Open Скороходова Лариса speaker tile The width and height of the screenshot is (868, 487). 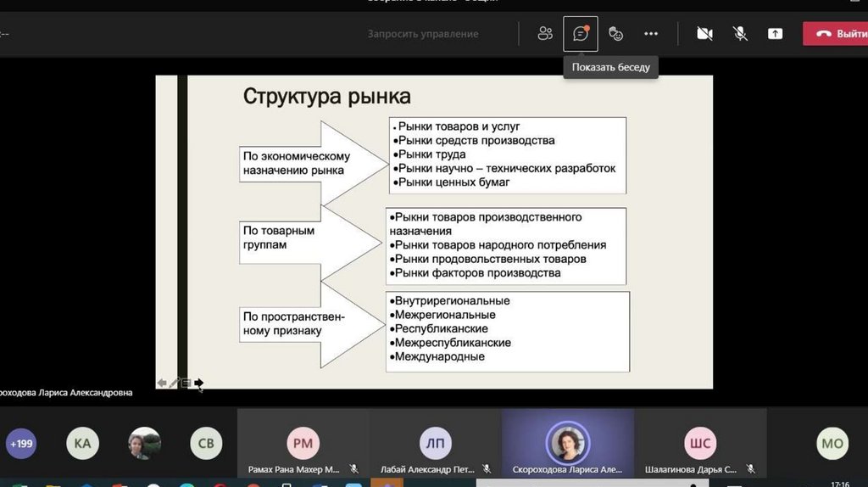567,443
